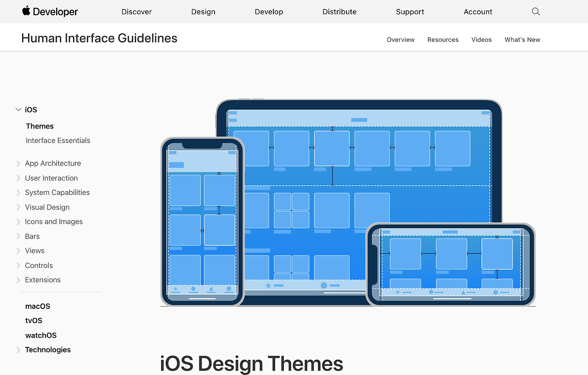The height and width of the screenshot is (375, 588).
Task: Open watchOS guidelines in the sidebar
Action: 41,335
